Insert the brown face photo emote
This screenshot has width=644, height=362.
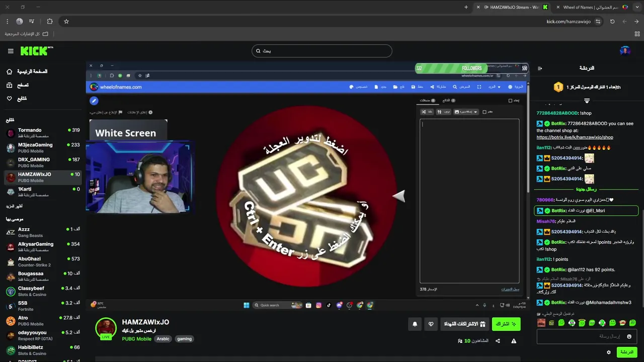tap(541, 323)
